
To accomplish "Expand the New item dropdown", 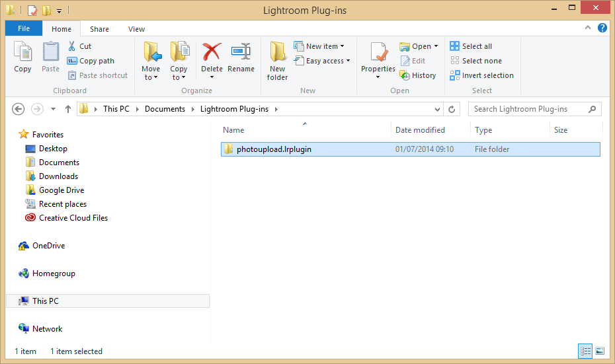I will click(x=325, y=46).
